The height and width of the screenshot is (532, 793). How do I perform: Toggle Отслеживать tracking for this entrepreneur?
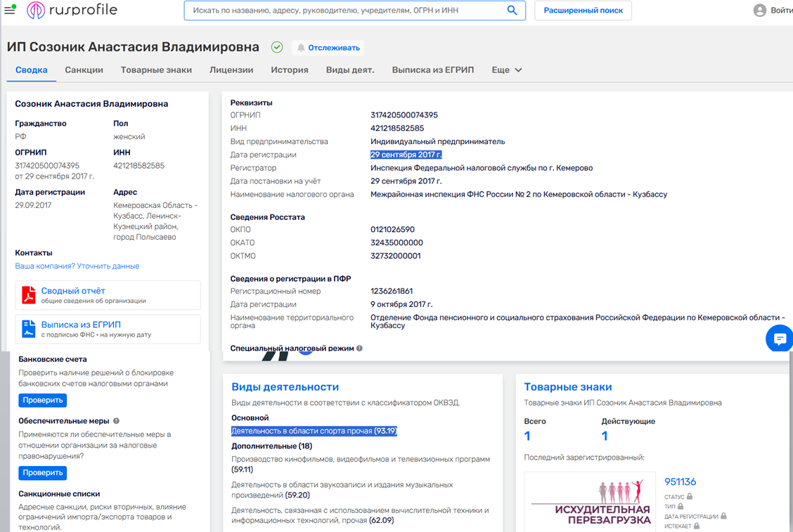(328, 48)
